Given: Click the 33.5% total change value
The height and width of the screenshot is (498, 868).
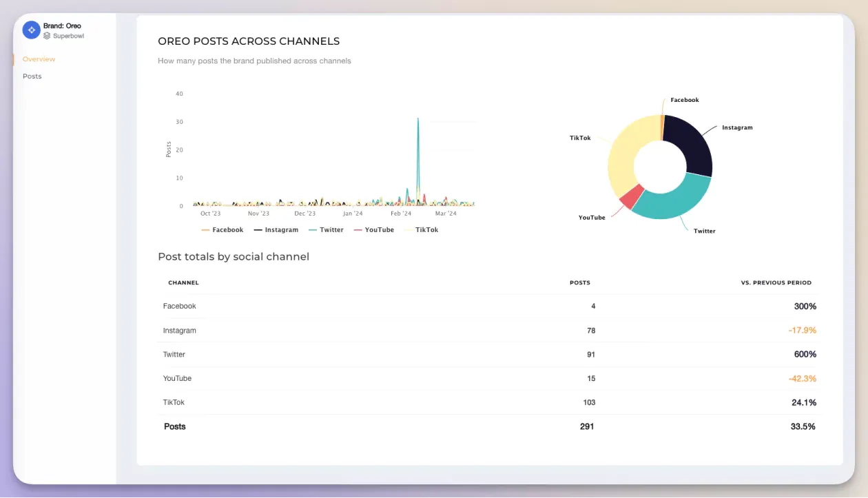Looking at the screenshot, I should pos(803,426).
